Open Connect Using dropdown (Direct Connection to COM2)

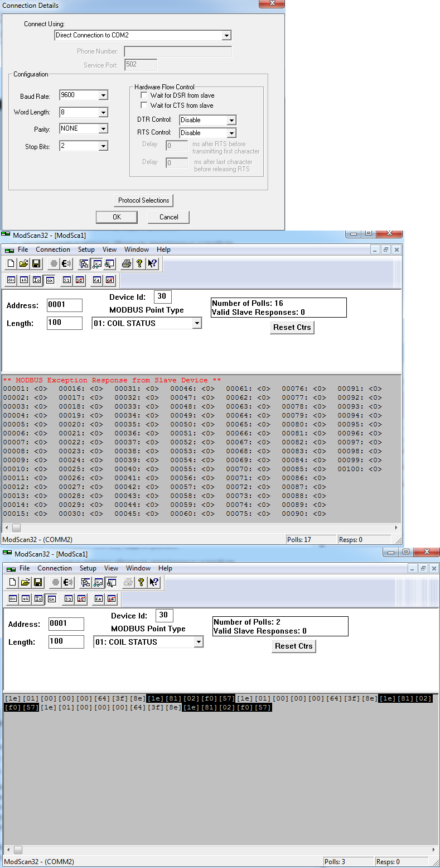click(x=226, y=35)
